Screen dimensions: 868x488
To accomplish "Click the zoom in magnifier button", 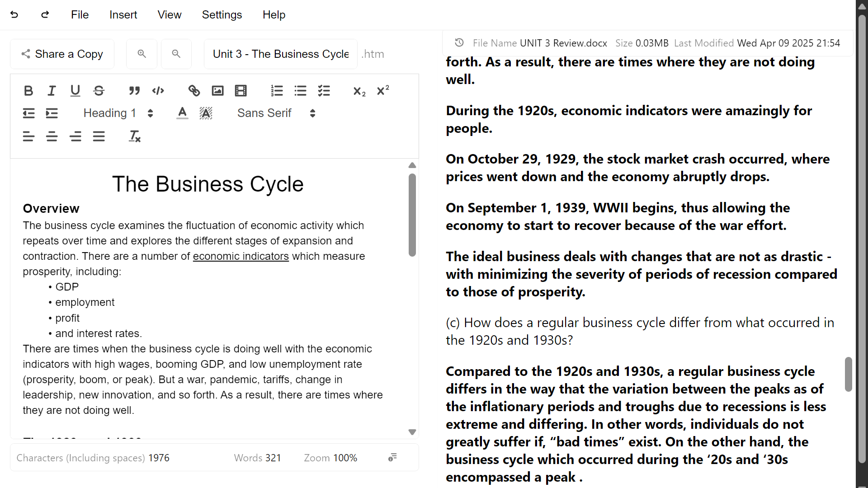I will [x=142, y=54].
